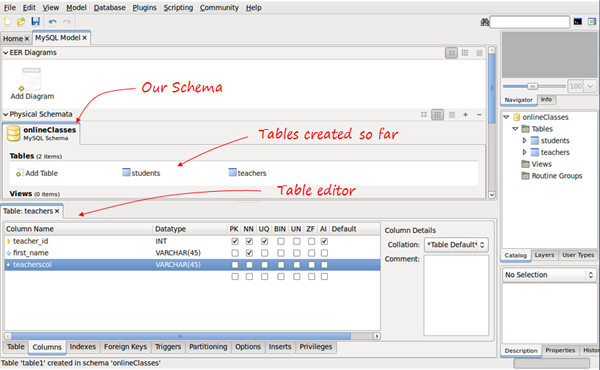
Task: Click the Add Table icon
Action: (x=20, y=173)
